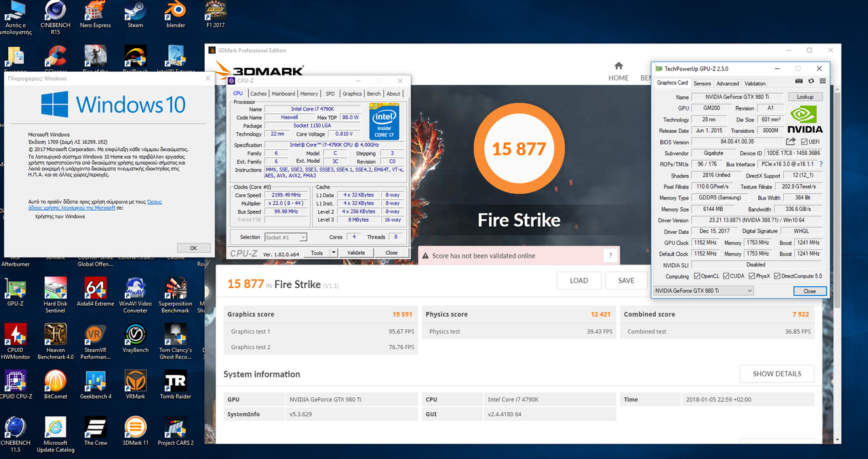Switch to the Advanced tab in GPU-Z
This screenshot has width=868, height=459.
pos(728,83)
